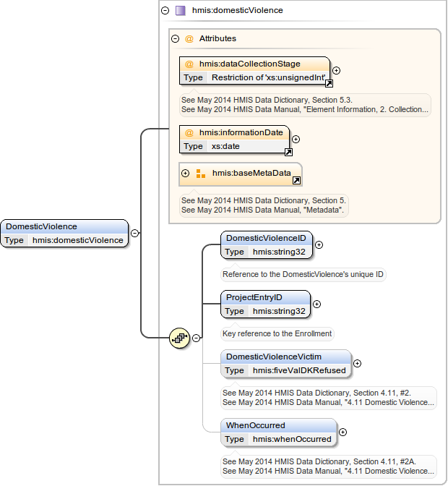
Task: Click the hmis:domesticViolence complex type icon
Action: (x=180, y=11)
